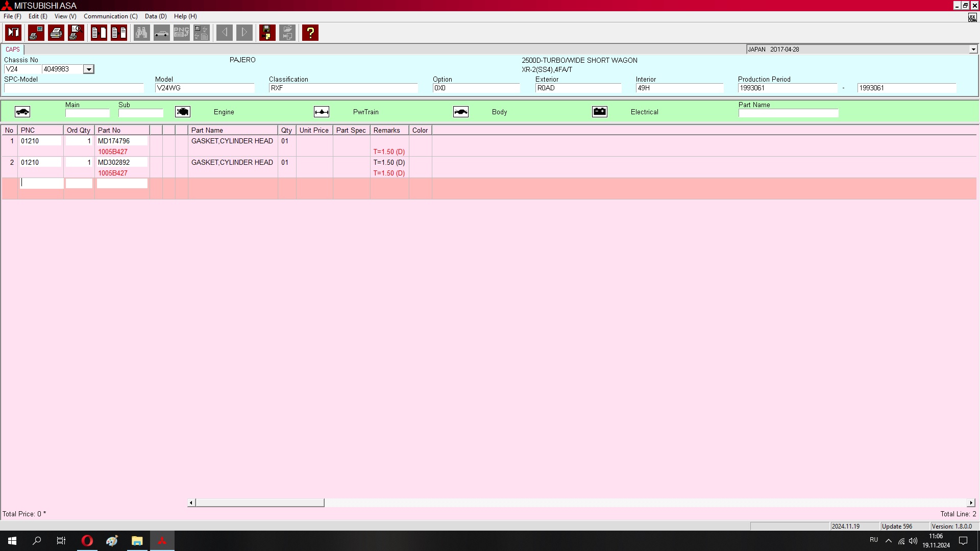The width and height of the screenshot is (980, 551).
Task: Click the scrollbar right arrow
Action: (x=971, y=503)
